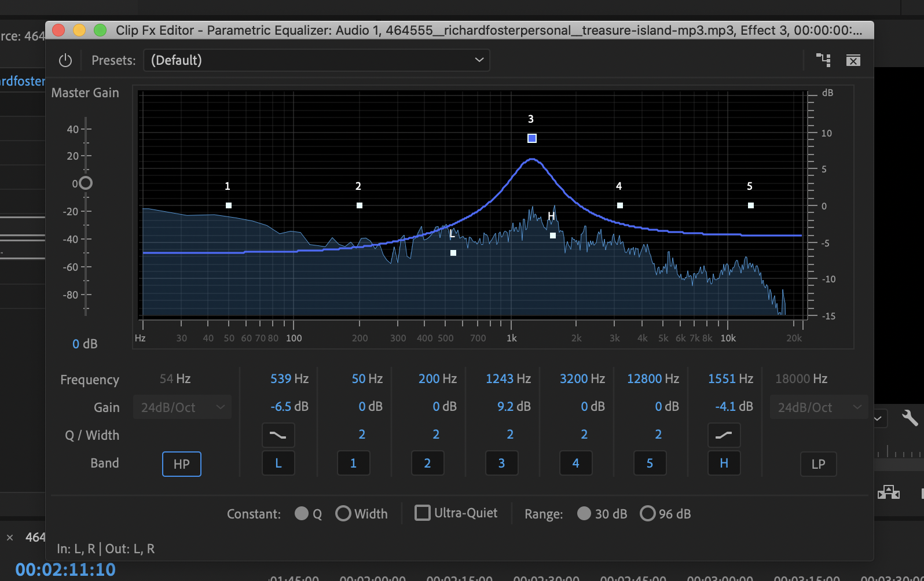Open the channel map routing icon
924x581 pixels.
(x=823, y=60)
